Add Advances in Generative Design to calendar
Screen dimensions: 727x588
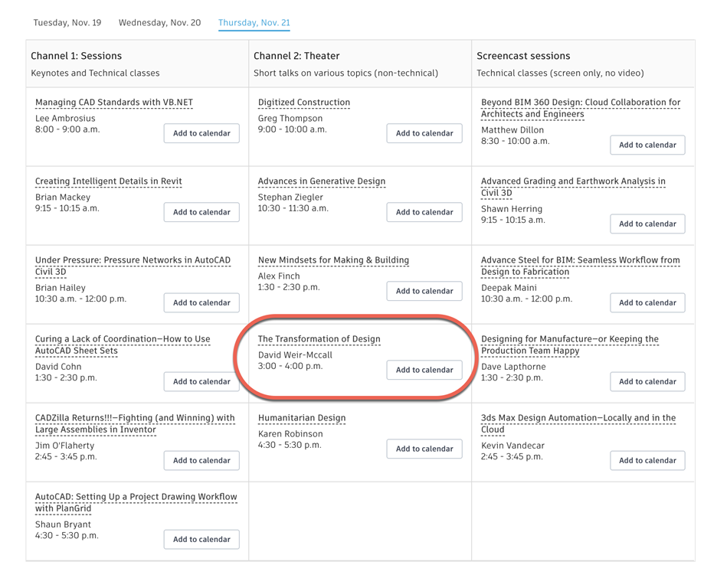(x=424, y=212)
